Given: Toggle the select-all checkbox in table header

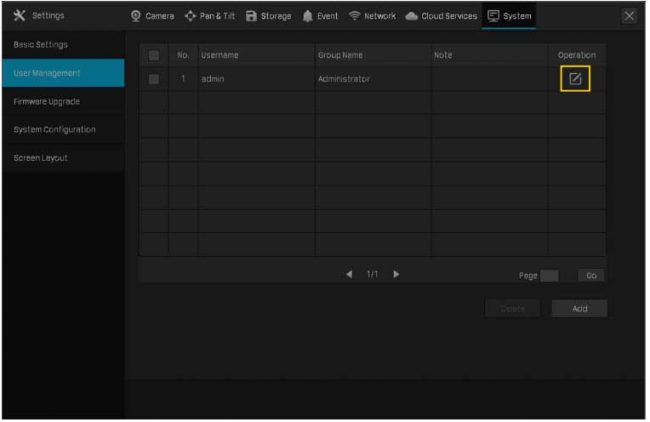Looking at the screenshot, I should pyautogui.click(x=153, y=54).
